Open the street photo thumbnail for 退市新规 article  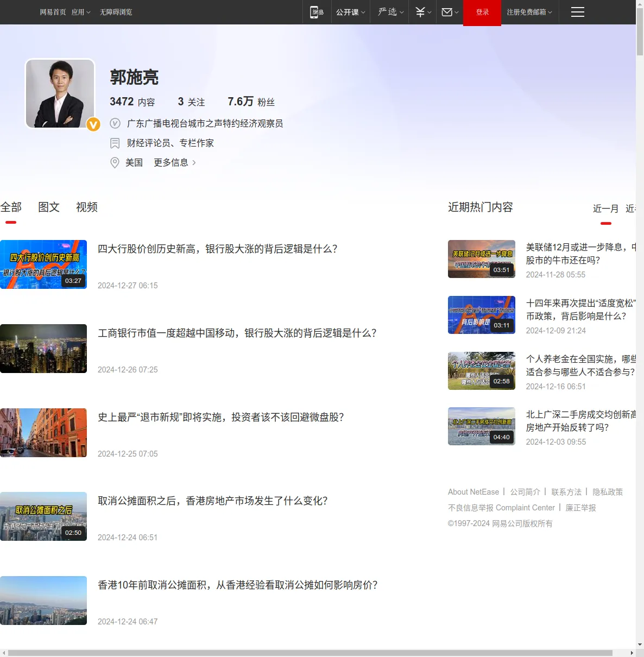[43, 433]
